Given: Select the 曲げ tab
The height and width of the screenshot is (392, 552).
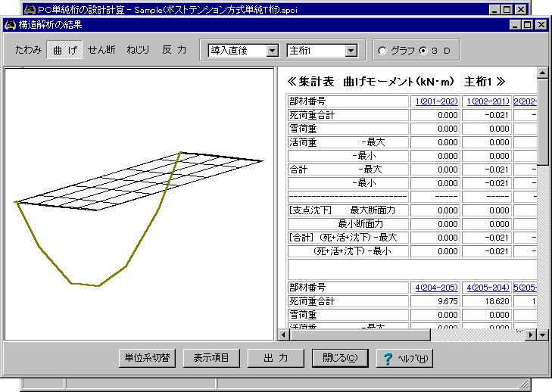Looking at the screenshot, I should click(x=64, y=50).
